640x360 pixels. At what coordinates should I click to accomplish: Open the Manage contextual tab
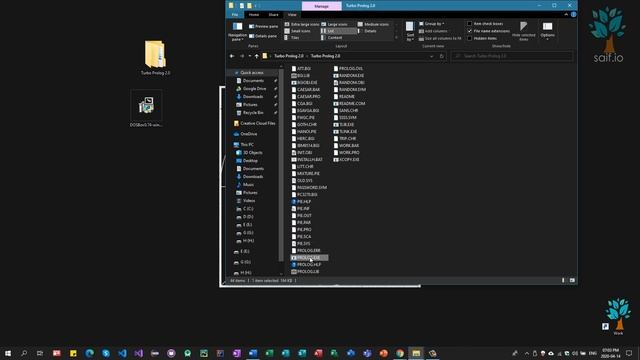click(x=322, y=6)
